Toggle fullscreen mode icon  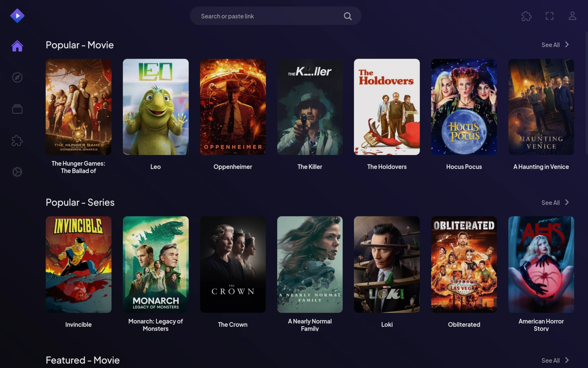click(x=550, y=16)
